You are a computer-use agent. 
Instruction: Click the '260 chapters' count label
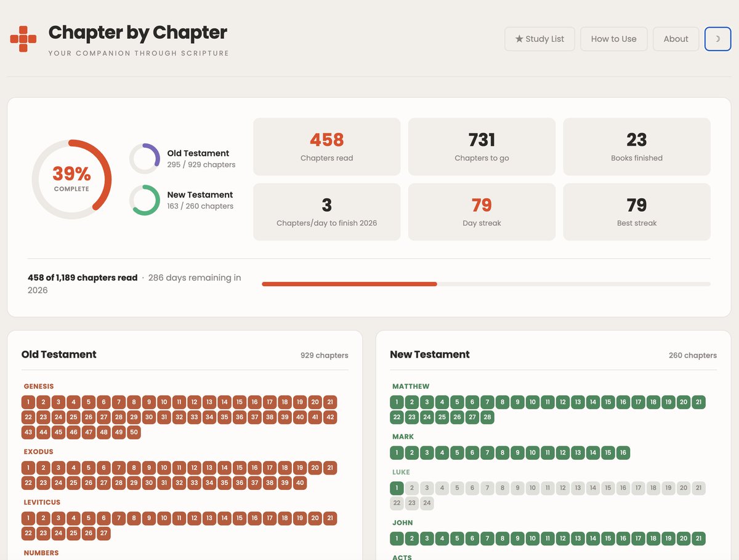point(693,356)
